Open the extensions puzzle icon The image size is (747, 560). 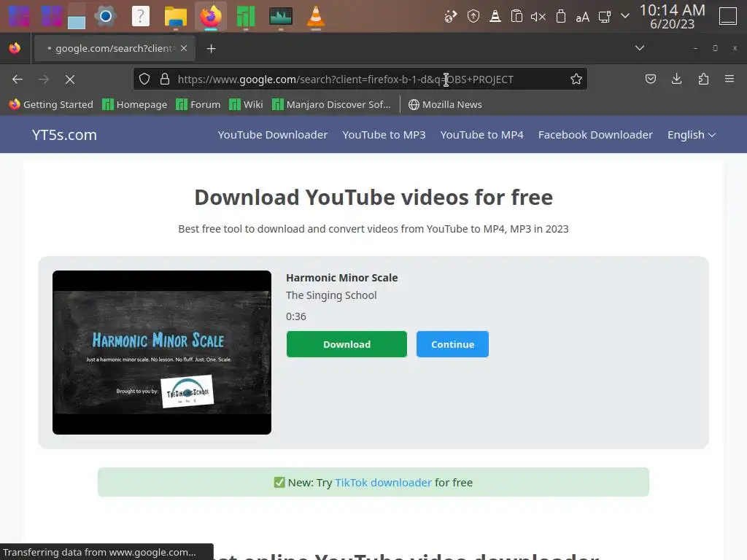click(703, 79)
